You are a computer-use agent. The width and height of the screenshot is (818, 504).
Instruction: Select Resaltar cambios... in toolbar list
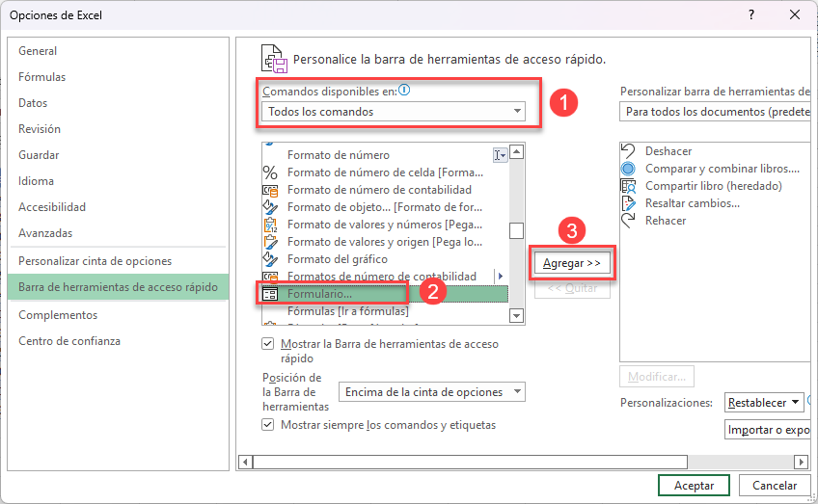[x=715, y=203]
